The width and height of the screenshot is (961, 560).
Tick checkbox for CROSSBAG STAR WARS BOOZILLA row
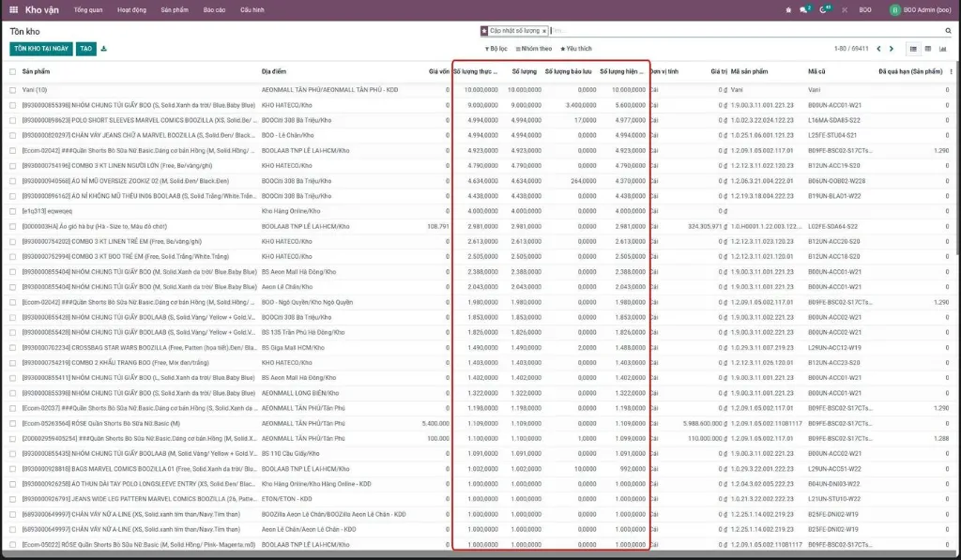[12, 347]
